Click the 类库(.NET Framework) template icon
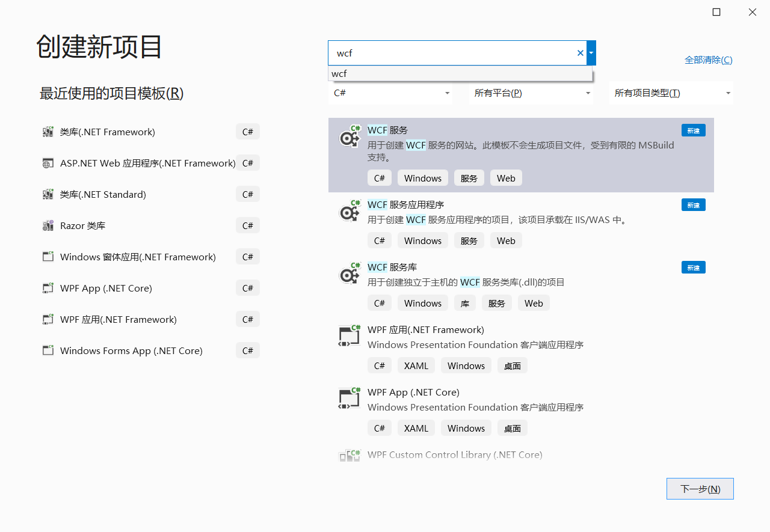 (x=48, y=132)
